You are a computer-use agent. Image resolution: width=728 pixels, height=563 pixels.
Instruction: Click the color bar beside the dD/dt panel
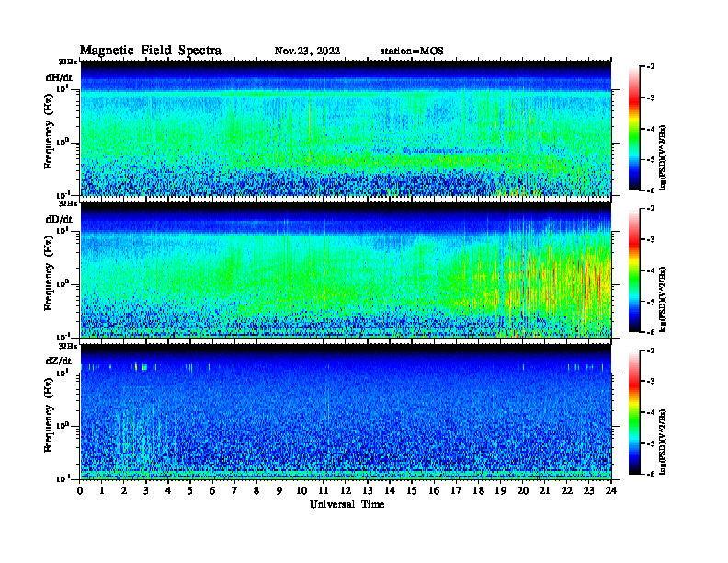tap(633, 270)
